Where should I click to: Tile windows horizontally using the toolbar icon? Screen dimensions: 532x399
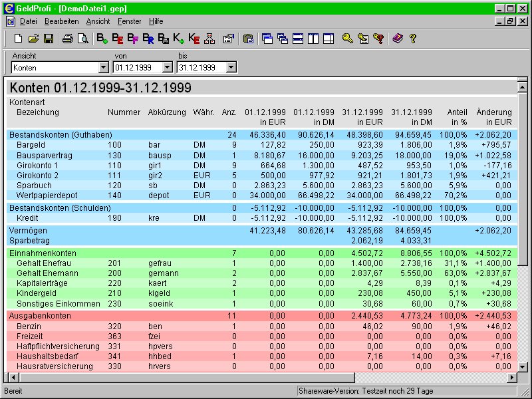[298, 39]
